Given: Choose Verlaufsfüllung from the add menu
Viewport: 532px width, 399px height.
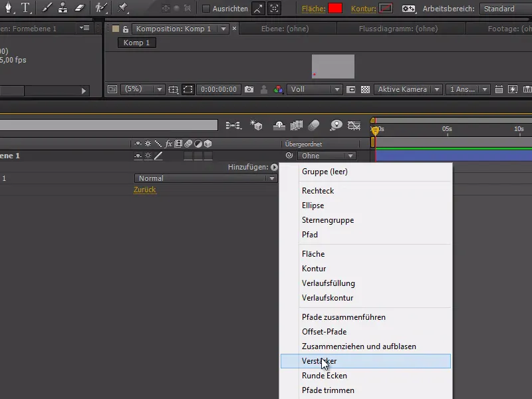Looking at the screenshot, I should click(366, 283).
